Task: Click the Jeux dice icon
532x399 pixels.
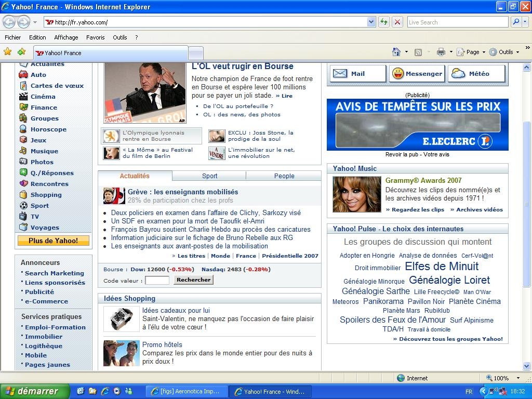Action: [23, 140]
